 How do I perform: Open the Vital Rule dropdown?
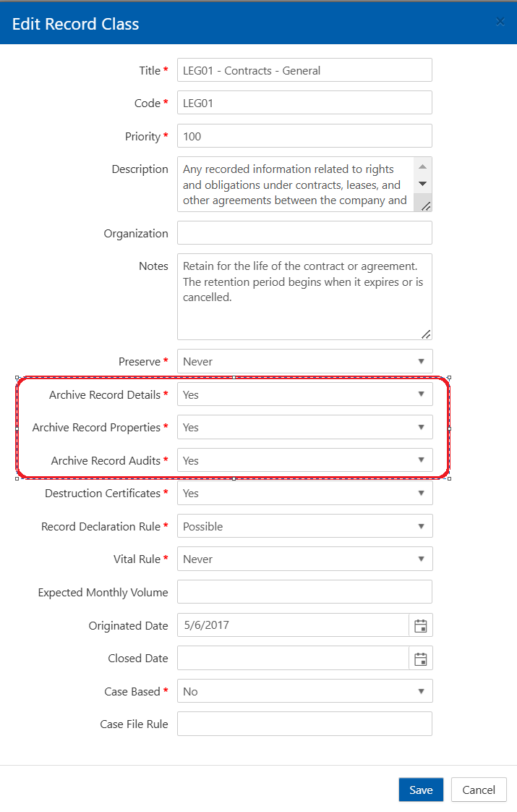coord(304,559)
